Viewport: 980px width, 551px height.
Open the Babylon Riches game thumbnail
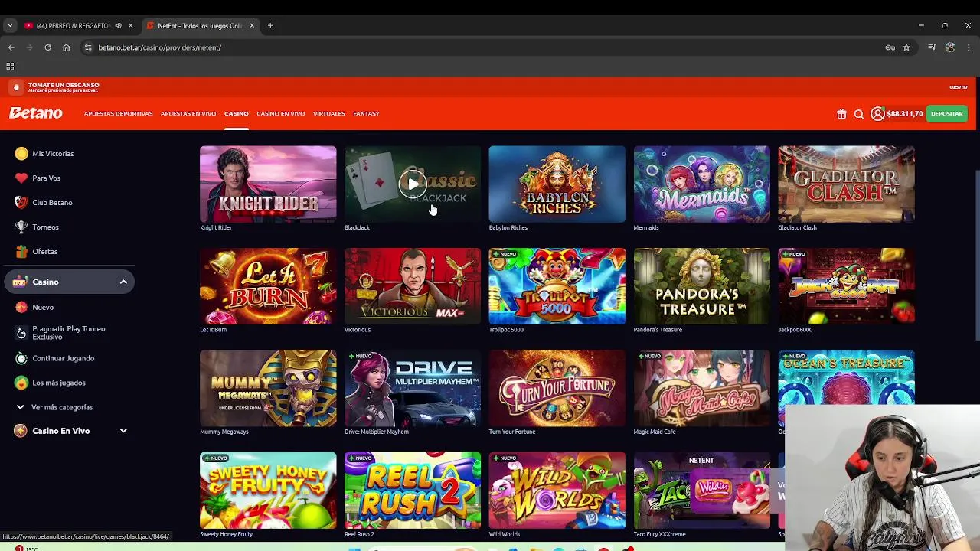[x=557, y=184]
